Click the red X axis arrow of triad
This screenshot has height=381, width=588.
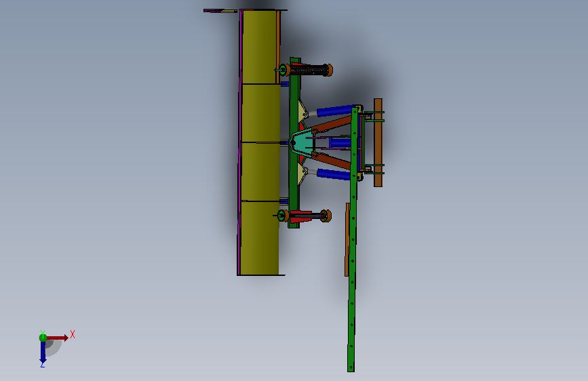[58, 338]
